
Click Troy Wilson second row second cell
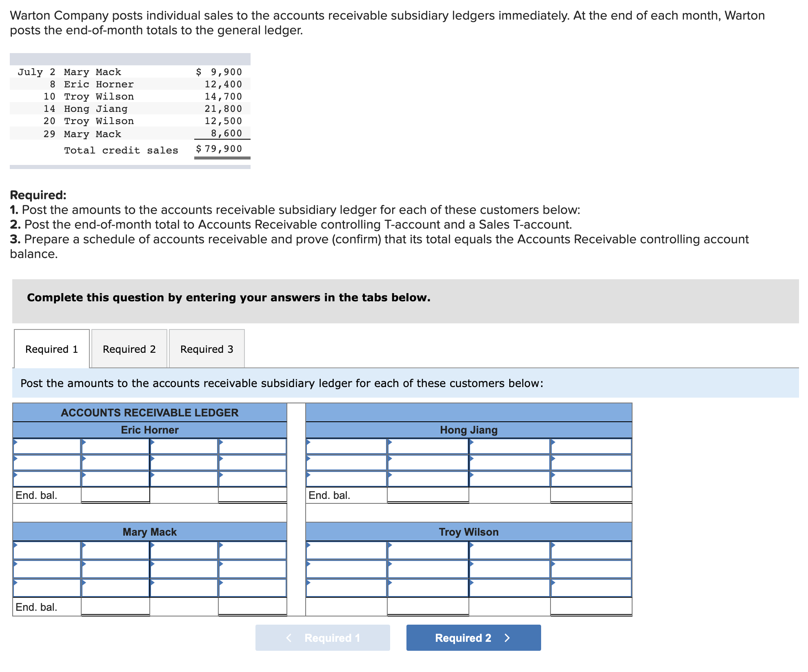click(x=428, y=569)
